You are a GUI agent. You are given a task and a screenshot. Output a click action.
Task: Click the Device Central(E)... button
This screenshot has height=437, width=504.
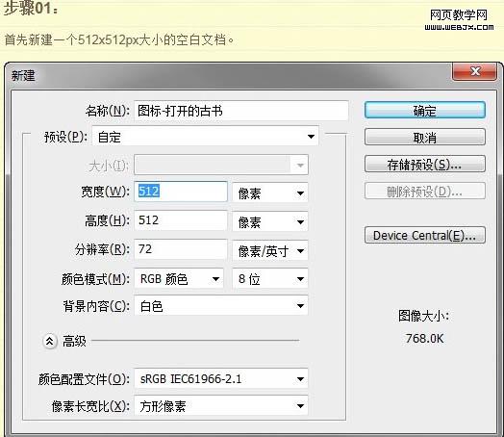point(424,235)
